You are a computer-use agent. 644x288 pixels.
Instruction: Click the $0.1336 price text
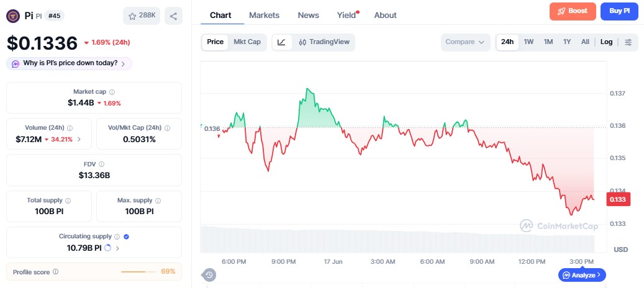coord(42,43)
